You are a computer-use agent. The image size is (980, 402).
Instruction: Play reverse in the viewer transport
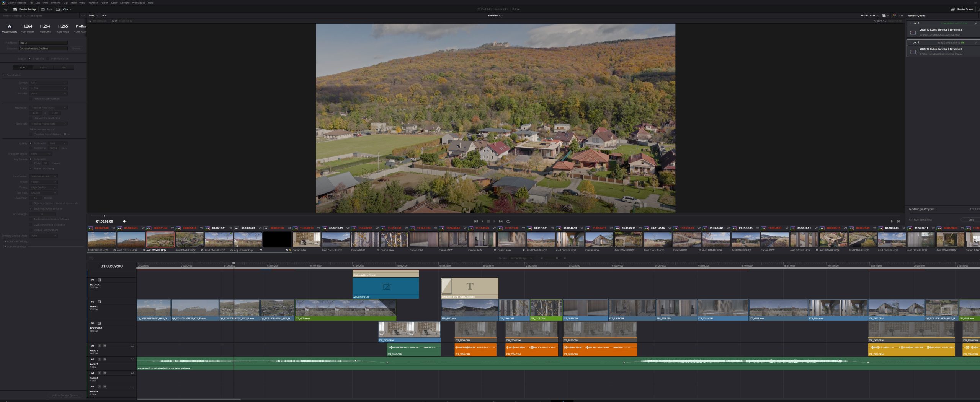482,221
